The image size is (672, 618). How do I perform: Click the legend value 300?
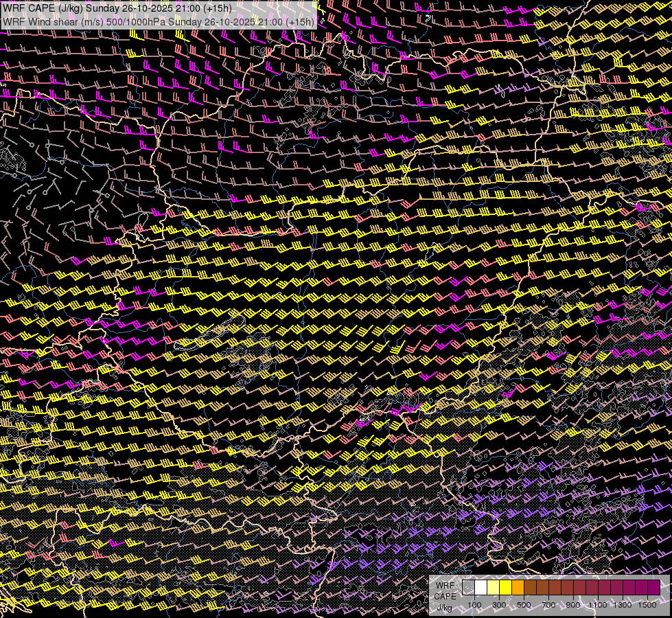pos(499,605)
